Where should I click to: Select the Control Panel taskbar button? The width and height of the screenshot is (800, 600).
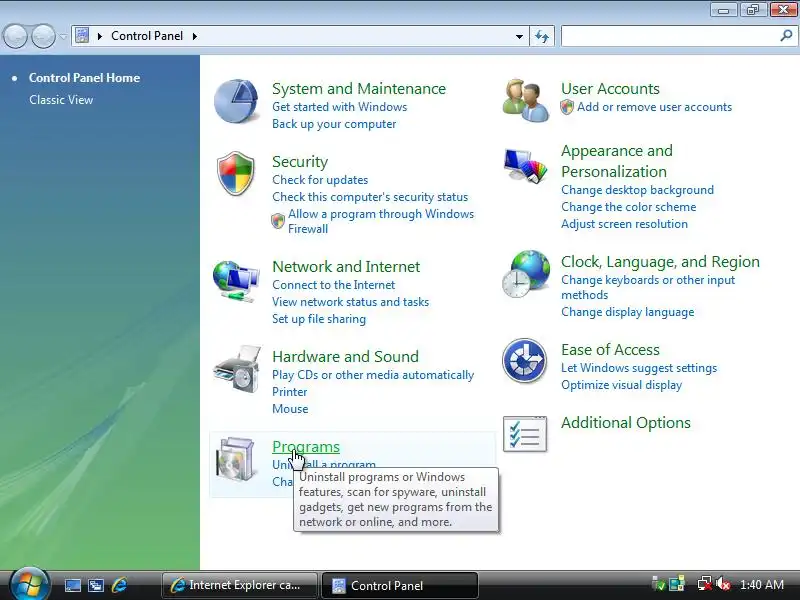400,585
